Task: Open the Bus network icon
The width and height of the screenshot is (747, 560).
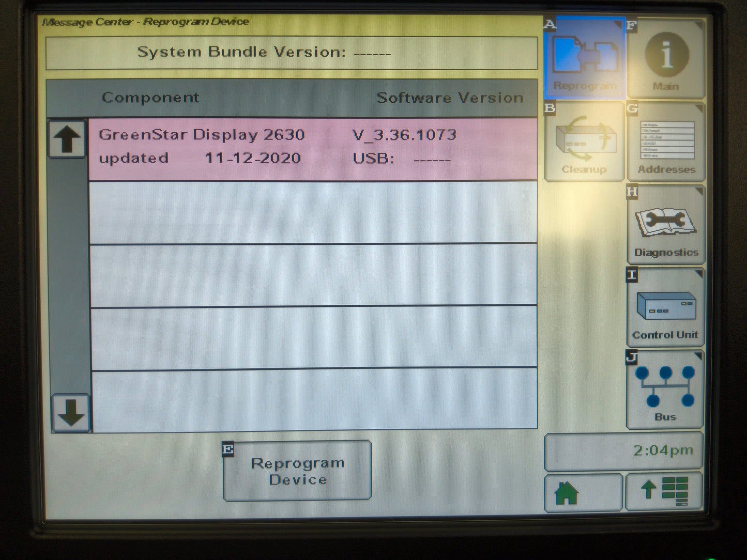Action: tap(665, 391)
